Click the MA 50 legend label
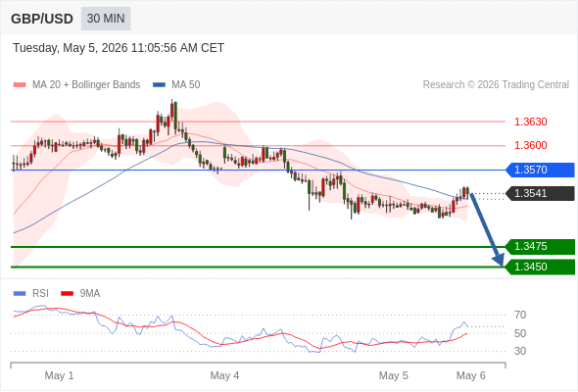The height and width of the screenshot is (392, 578). click(186, 85)
